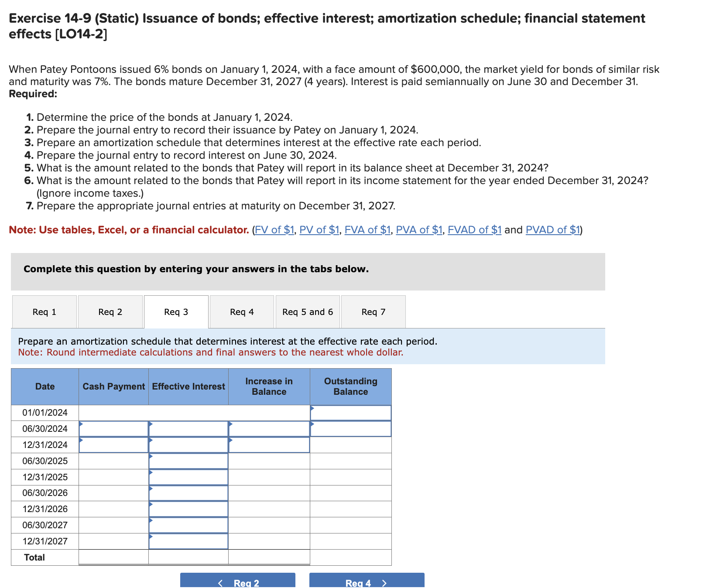Click the blue prompt arrow in the 06/30/2024 Cash Payment cell
Image resolution: width=706 pixels, height=588 pixels.
[x=81, y=424]
